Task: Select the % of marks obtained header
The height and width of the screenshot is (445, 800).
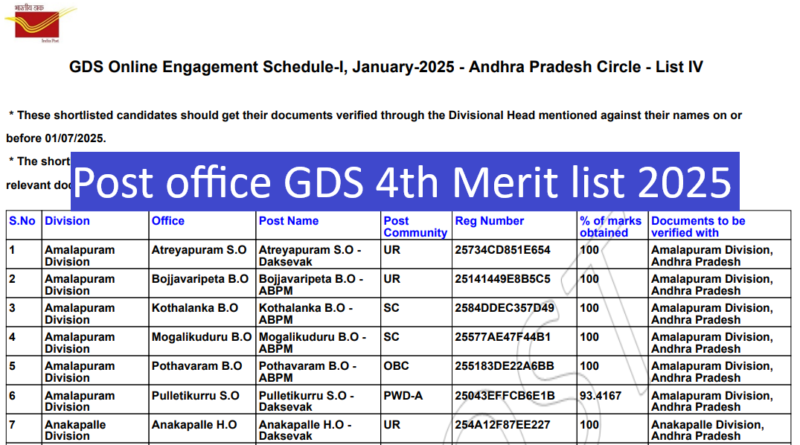Action: [x=611, y=226]
